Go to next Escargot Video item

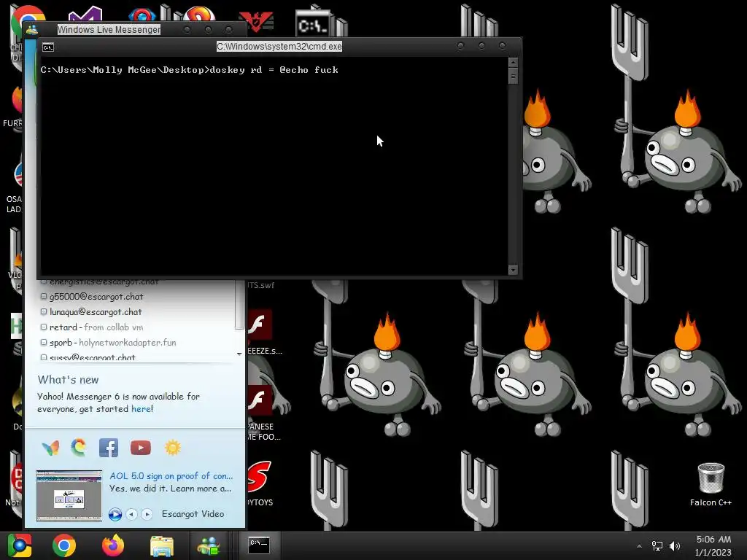click(x=147, y=514)
